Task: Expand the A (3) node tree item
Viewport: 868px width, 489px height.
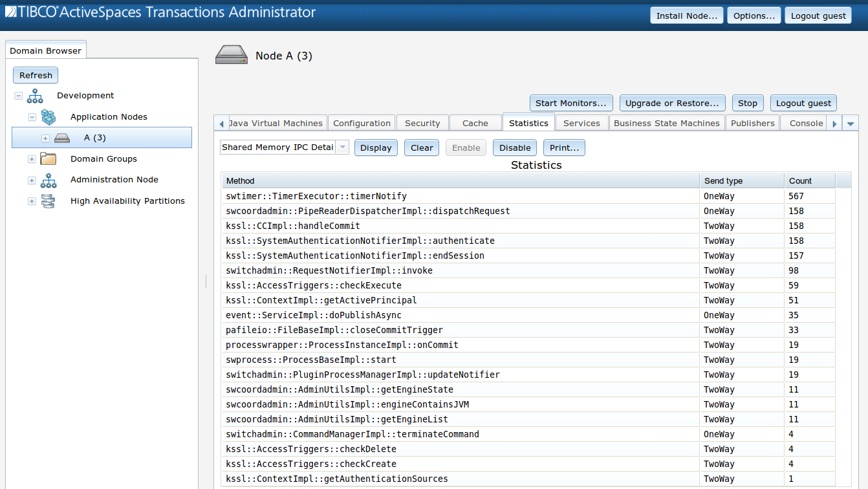Action: click(45, 138)
